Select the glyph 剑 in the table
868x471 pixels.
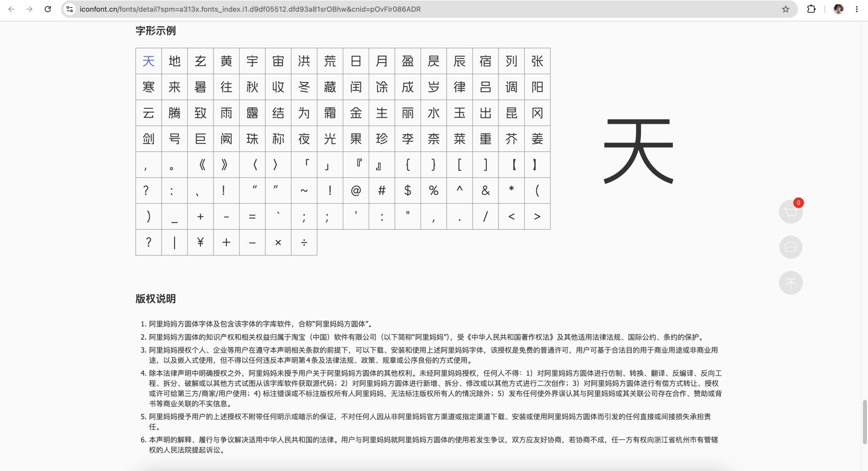coord(149,139)
